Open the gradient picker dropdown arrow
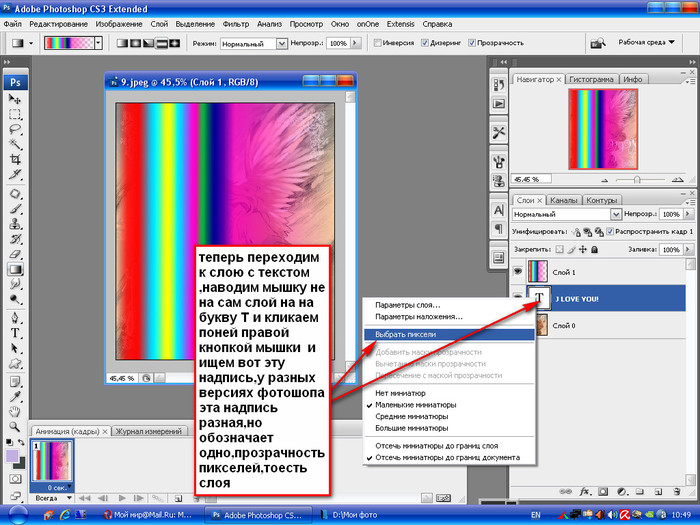Viewport: 700px width, 525px height. 98,43
